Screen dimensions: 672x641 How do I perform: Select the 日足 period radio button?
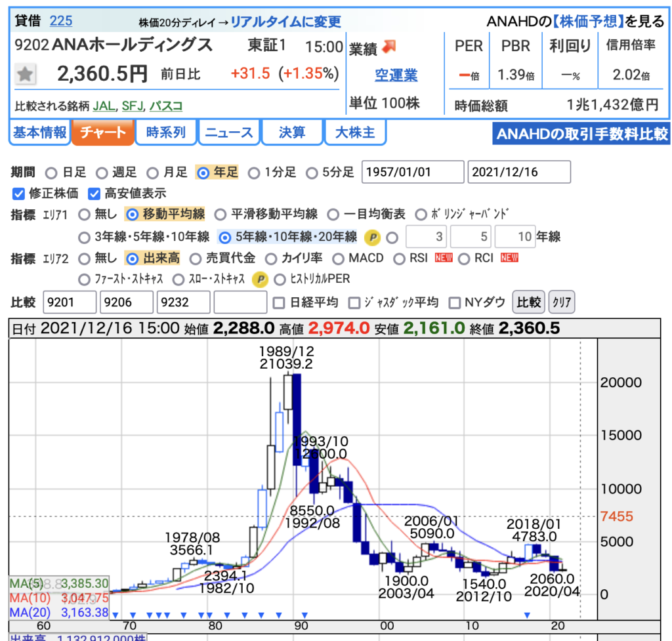[x=51, y=173]
